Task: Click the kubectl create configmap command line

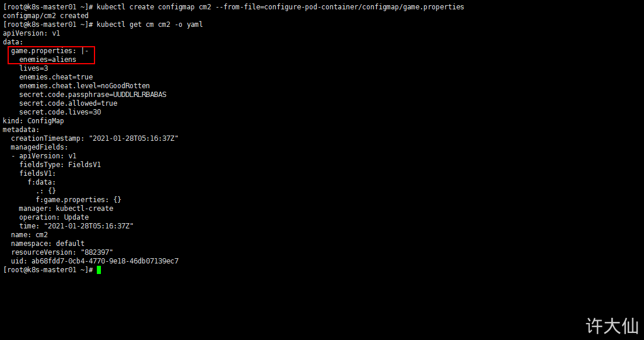Action: [x=280, y=7]
